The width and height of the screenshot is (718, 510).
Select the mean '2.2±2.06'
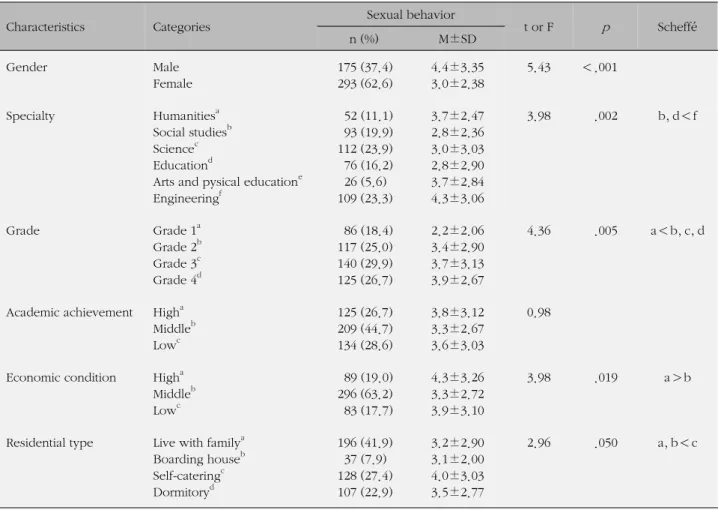[457, 230]
